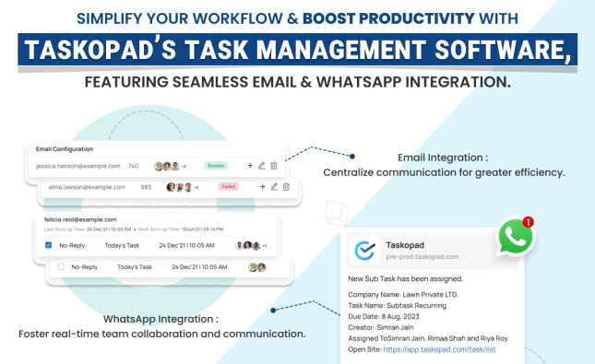This screenshot has height=364, width=595.
Task: Click the WhatsApp Integration heading
Action: click(161, 319)
